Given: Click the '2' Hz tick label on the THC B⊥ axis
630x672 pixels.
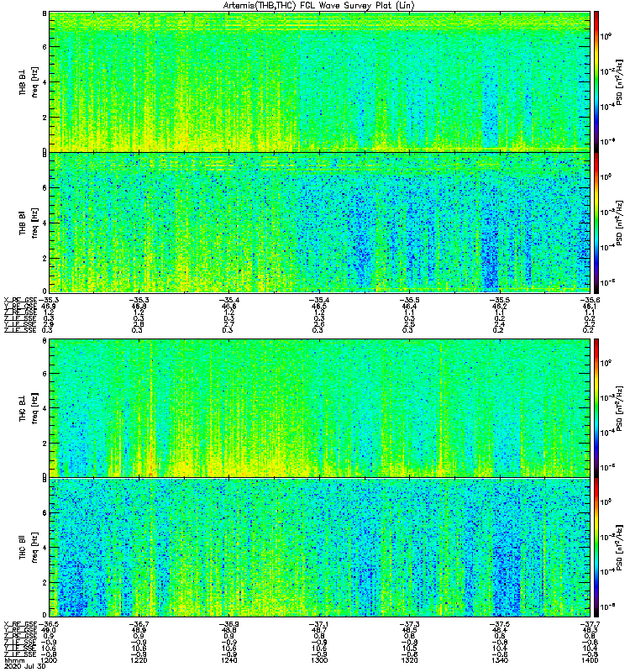Looking at the screenshot, I should pyautogui.click(x=45, y=444).
